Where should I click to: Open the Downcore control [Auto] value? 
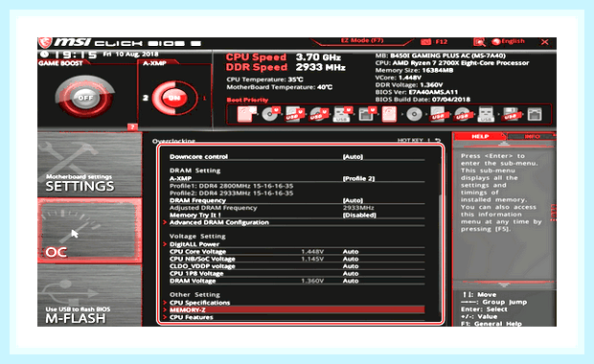(x=353, y=157)
